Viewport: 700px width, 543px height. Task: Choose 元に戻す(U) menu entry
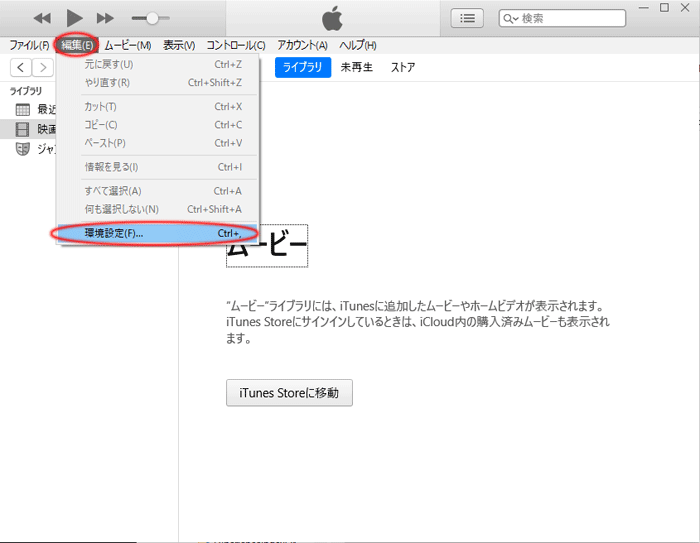[158, 64]
